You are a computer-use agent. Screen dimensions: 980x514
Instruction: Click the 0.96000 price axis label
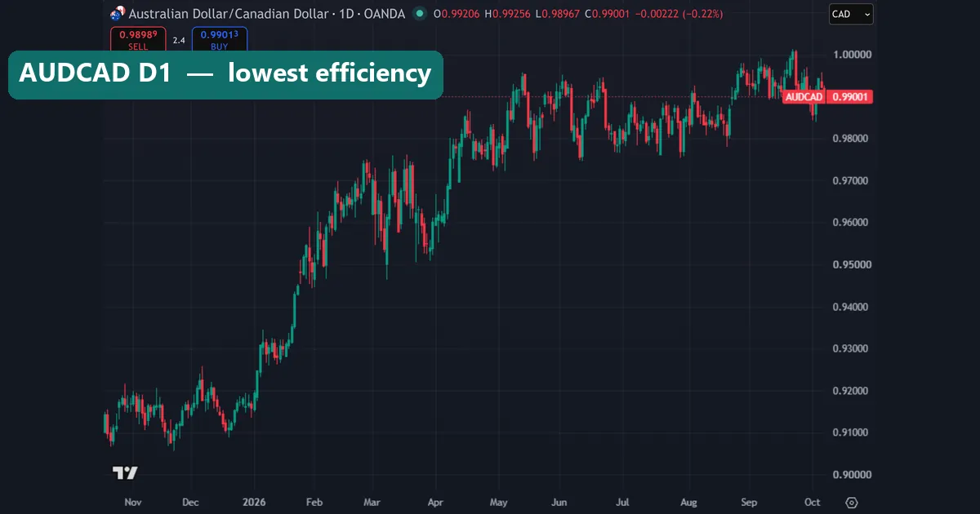pyautogui.click(x=850, y=223)
